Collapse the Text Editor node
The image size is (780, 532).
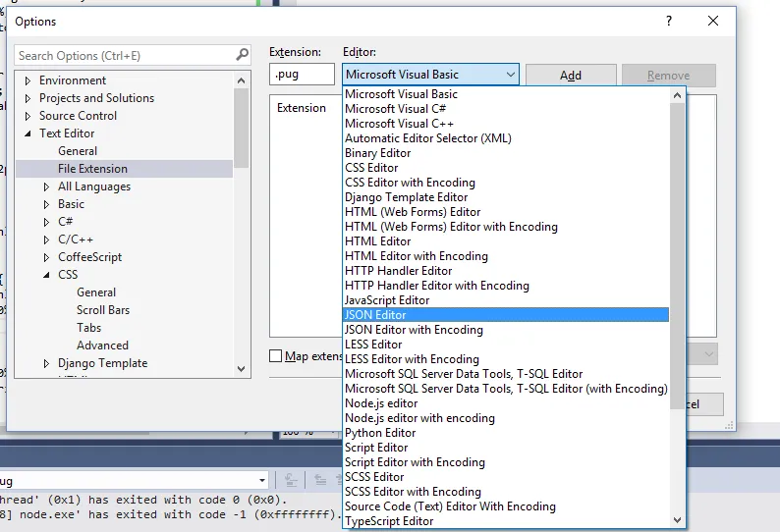28,133
